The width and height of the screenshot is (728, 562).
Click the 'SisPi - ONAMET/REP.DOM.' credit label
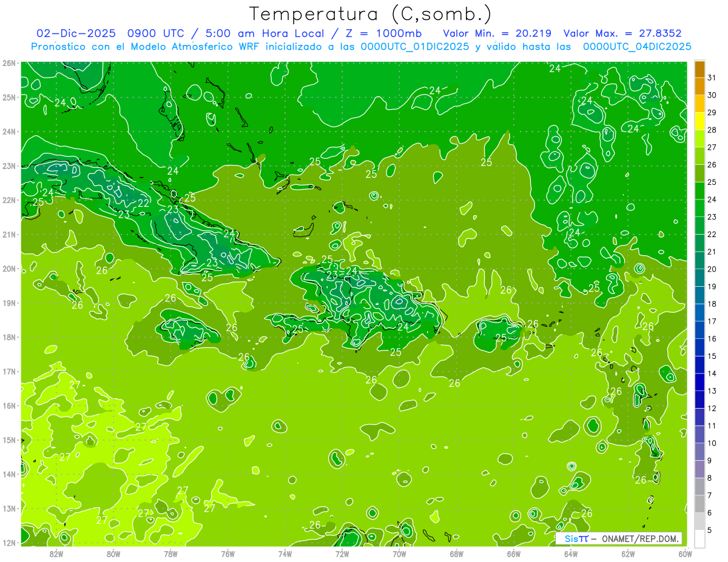pyautogui.click(x=619, y=538)
